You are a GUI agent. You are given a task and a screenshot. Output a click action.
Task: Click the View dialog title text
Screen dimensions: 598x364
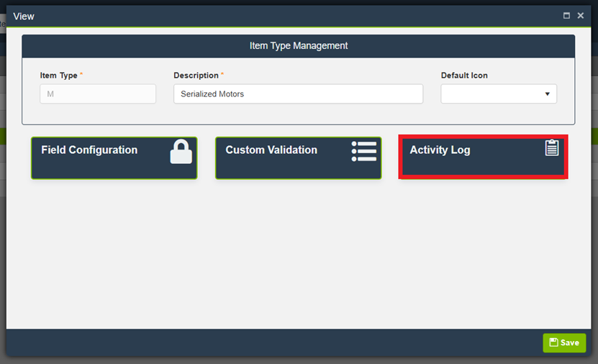24,16
